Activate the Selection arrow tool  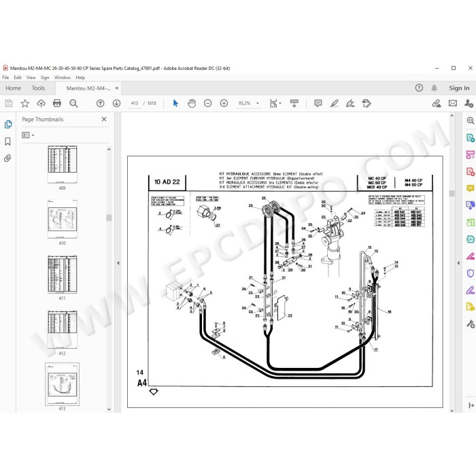click(175, 103)
